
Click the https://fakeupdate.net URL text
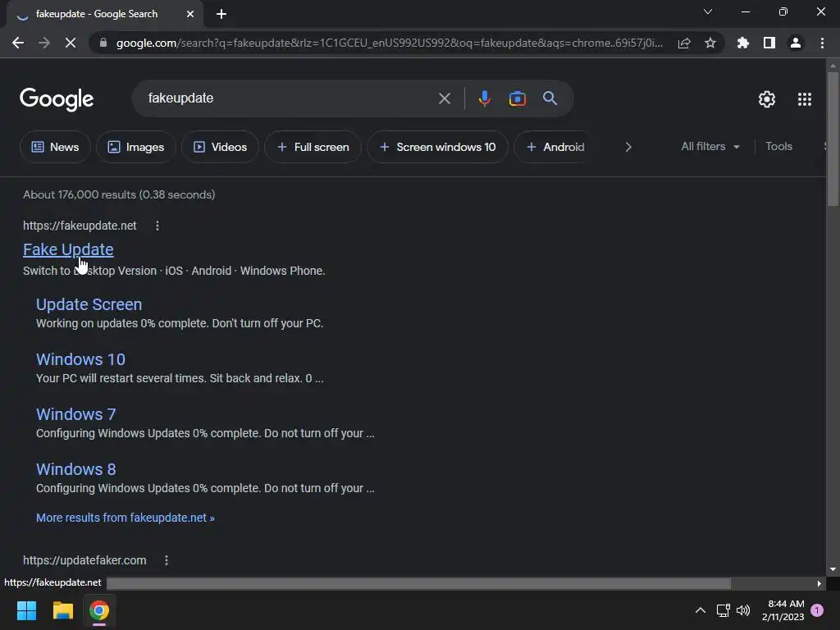coord(80,226)
